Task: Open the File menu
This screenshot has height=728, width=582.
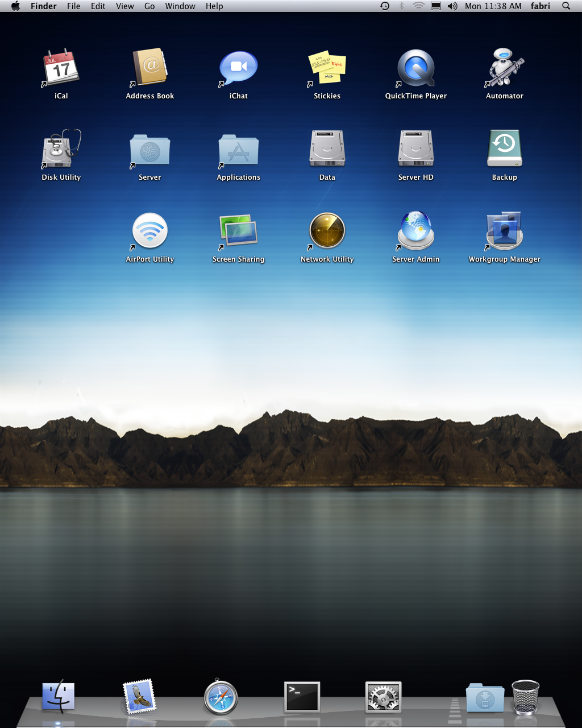Action: coord(74,6)
